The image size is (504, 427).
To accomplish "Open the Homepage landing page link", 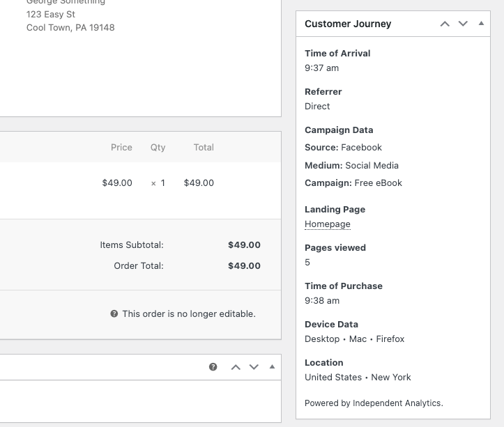I will tap(328, 224).
